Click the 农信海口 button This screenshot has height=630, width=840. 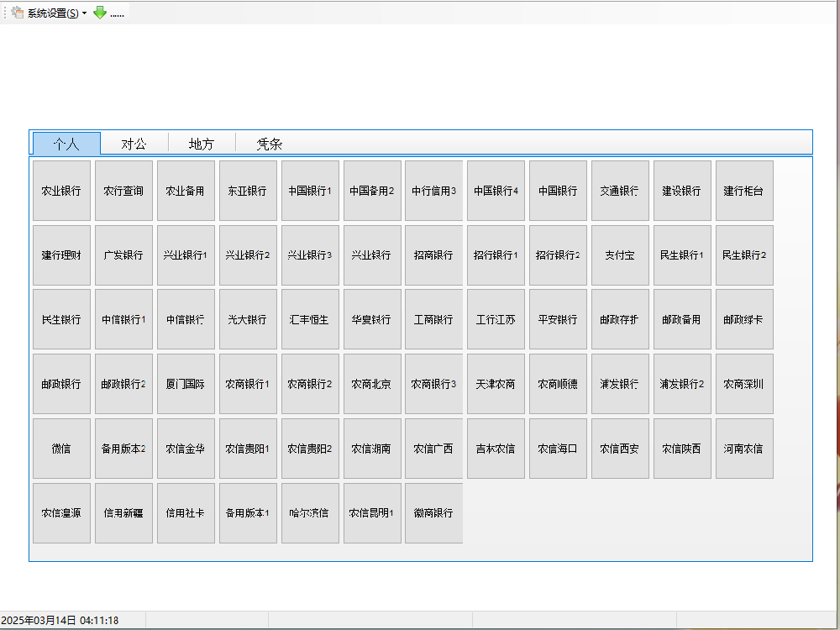tap(559, 449)
